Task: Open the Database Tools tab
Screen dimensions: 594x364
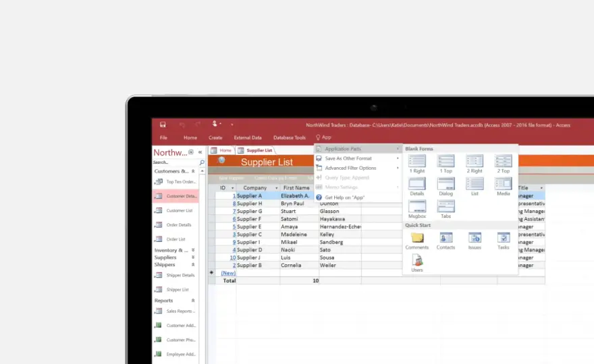Action: pyautogui.click(x=290, y=138)
